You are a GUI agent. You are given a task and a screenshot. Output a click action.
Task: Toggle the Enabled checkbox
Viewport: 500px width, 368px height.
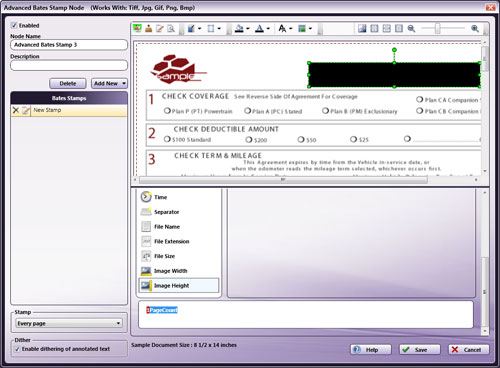pos(14,25)
